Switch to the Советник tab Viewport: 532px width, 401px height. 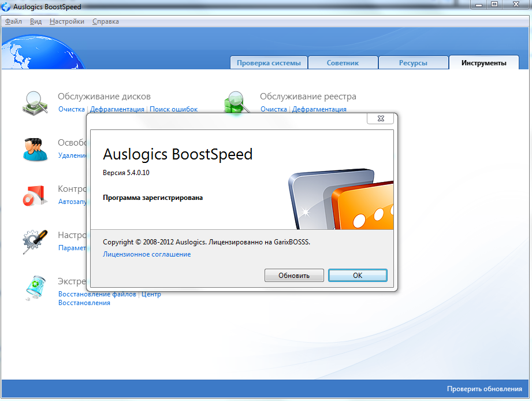coord(343,63)
